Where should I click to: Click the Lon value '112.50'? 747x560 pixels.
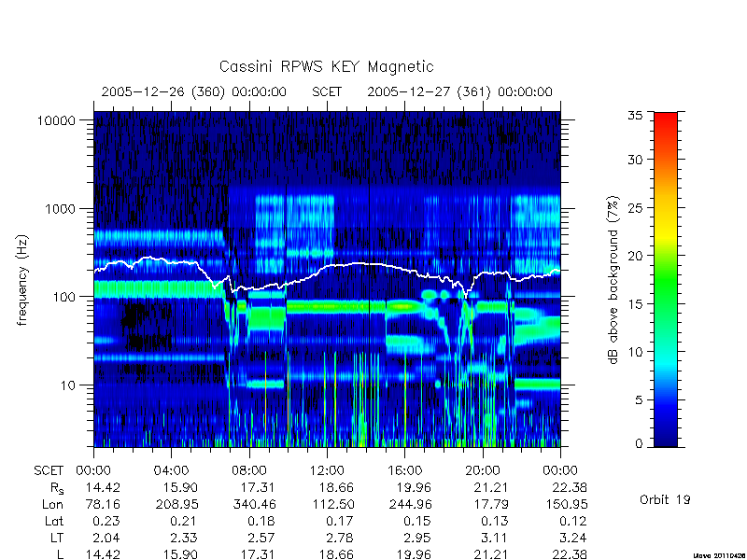point(333,504)
